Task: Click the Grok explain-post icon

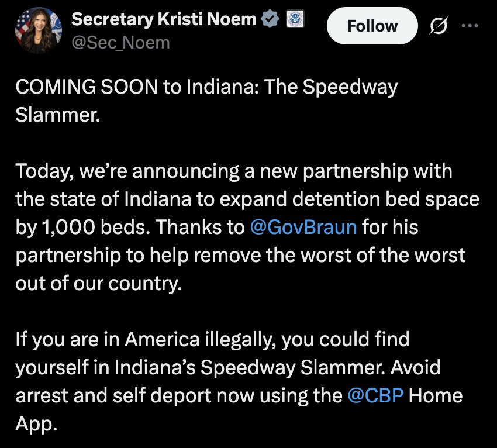Action: pyautogui.click(x=439, y=25)
